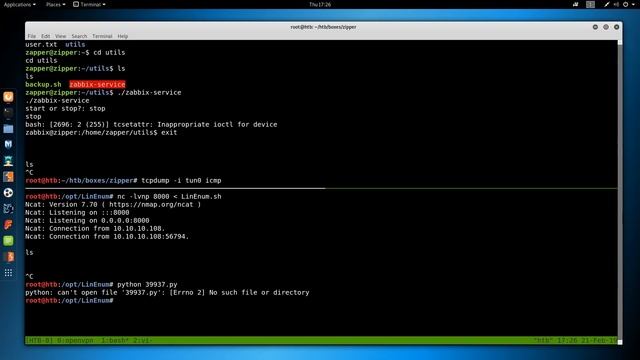Viewport: 640px width, 360px height.
Task: Click the empty prompt at /opt/LinEnum#
Action: point(69,300)
